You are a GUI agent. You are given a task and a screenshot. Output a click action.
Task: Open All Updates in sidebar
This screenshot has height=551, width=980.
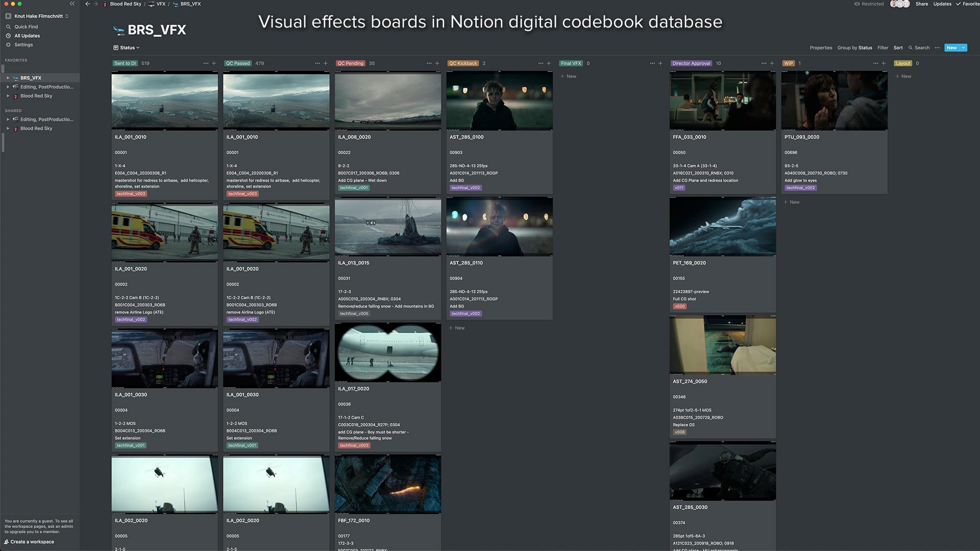27,36
